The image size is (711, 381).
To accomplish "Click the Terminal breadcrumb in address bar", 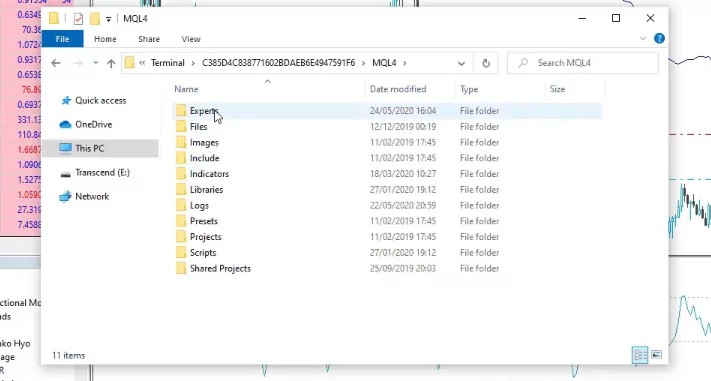I will tap(167, 63).
